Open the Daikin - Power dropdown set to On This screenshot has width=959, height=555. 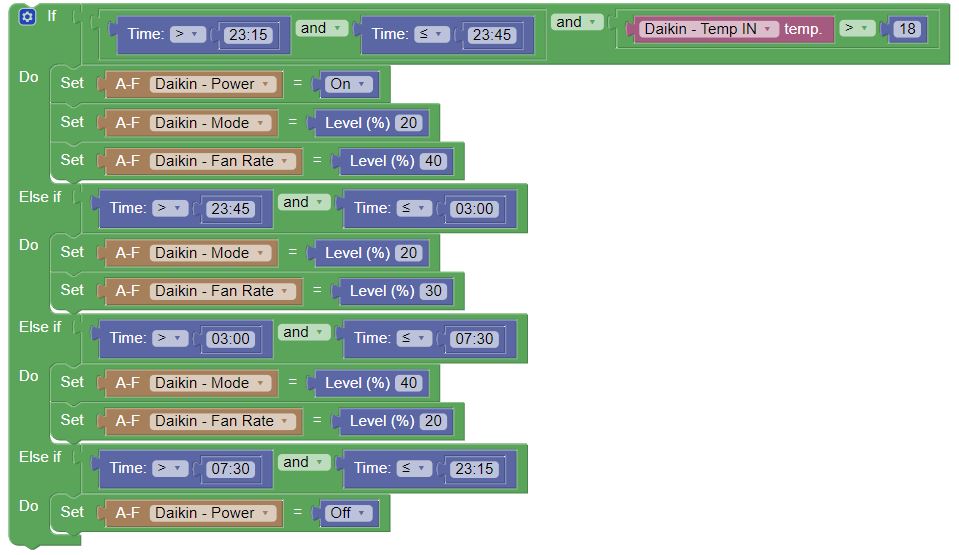click(212, 84)
